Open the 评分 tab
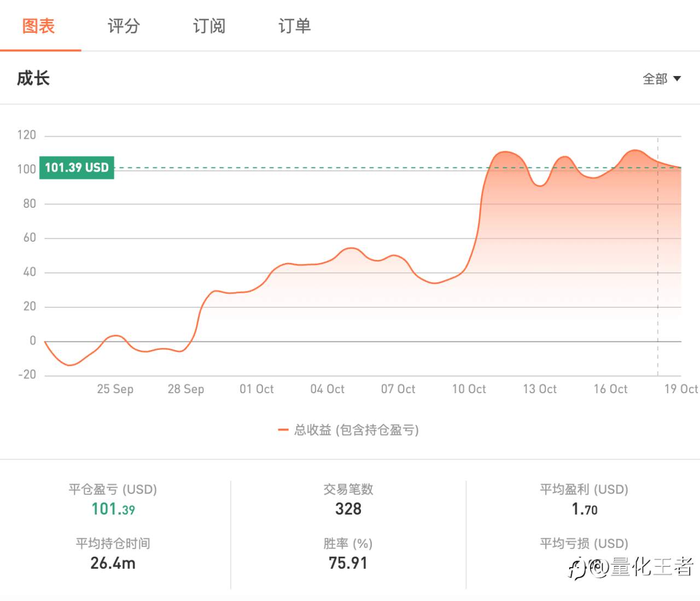 coord(124,26)
